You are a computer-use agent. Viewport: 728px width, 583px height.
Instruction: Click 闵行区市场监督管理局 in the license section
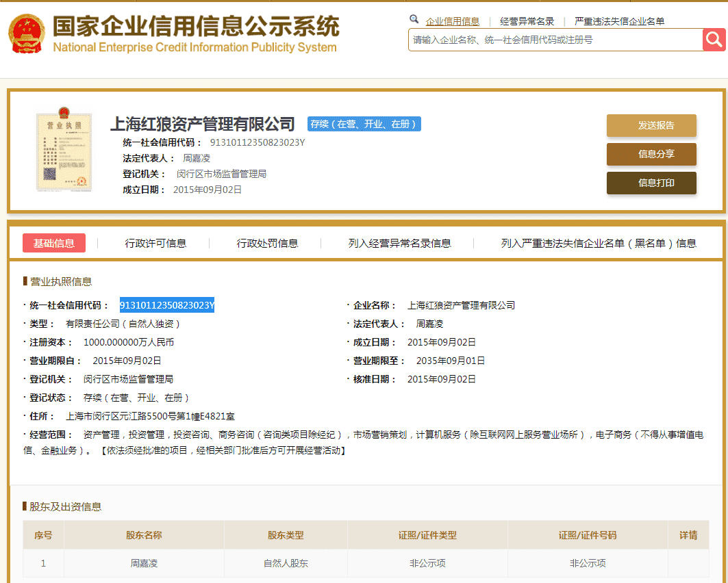(128, 379)
